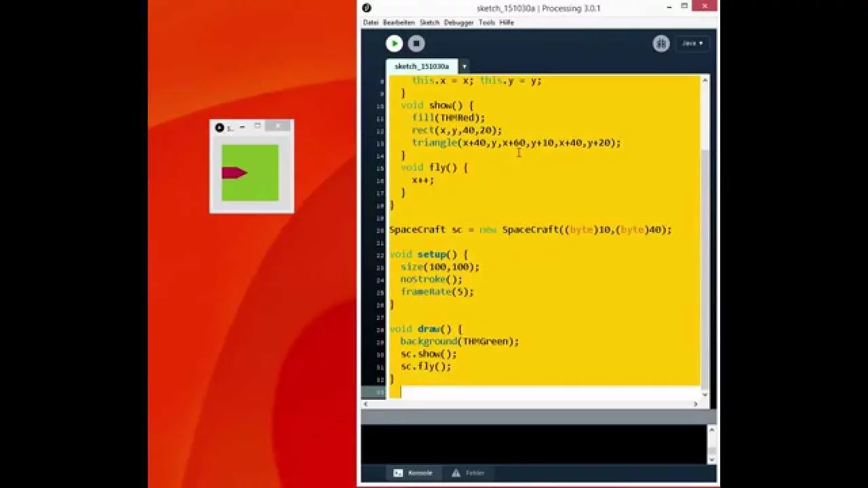This screenshot has width=868, height=488.
Task: Click the red spacecraft in sketch window
Action: tap(234, 173)
